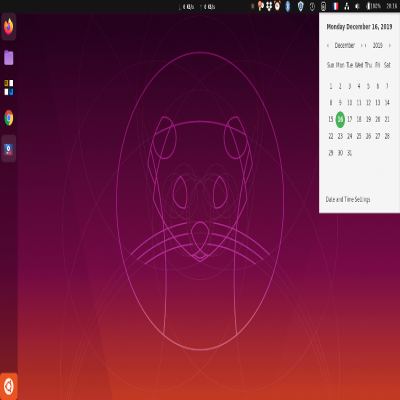Click the Dropbox tray icon
Viewport: 400px width, 400px height.
pyautogui.click(x=269, y=6)
